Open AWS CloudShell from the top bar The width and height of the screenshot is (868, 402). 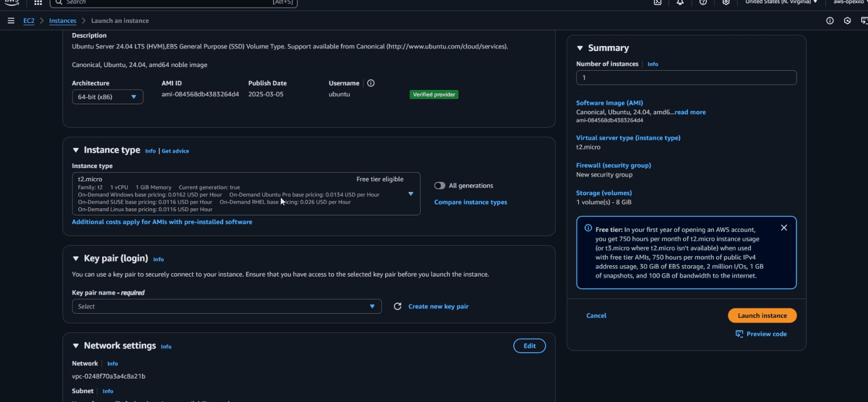click(x=657, y=2)
